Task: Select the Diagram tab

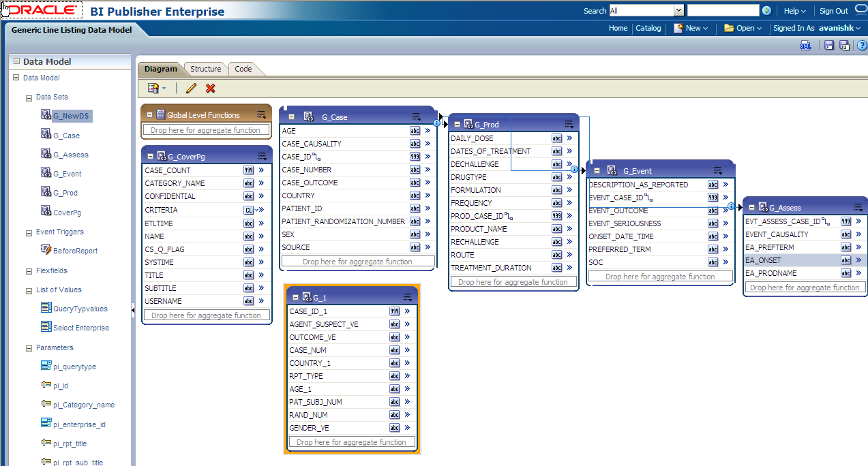Action: pyautogui.click(x=161, y=69)
